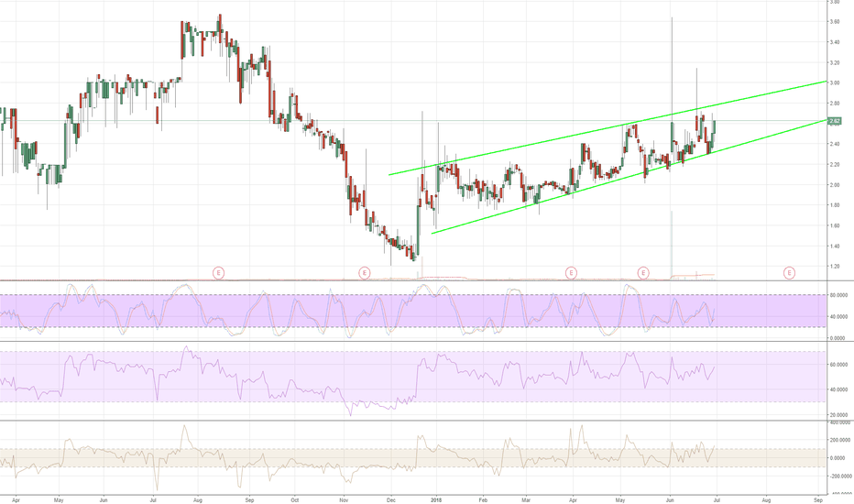Click the Dec label on time axis

(x=391, y=499)
